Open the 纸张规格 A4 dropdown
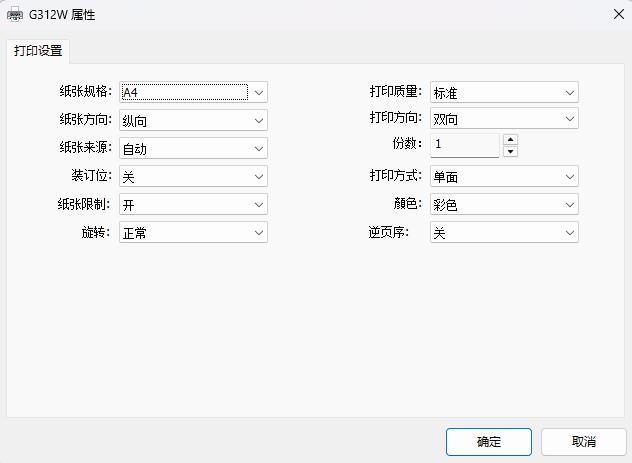Screen dimensions: 632x463 193,93
